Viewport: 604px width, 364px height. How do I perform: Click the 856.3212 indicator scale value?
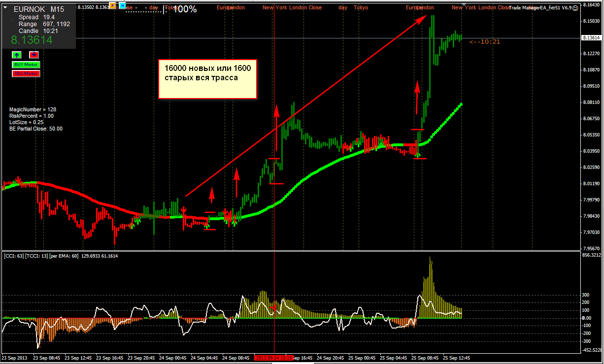[591, 256]
